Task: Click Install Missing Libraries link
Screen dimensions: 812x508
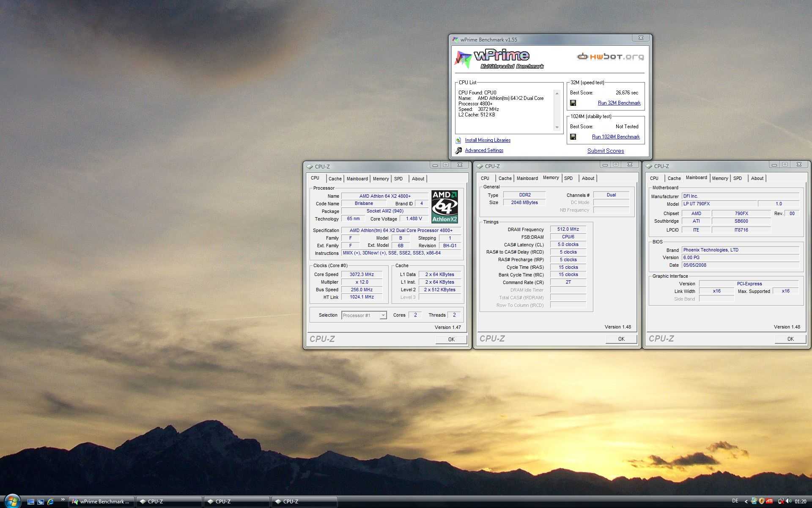Action: pos(488,140)
